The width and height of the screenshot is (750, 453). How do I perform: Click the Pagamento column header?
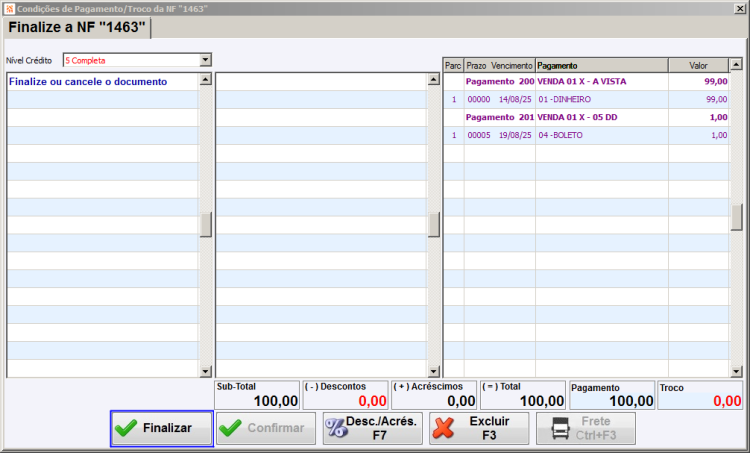pos(602,66)
